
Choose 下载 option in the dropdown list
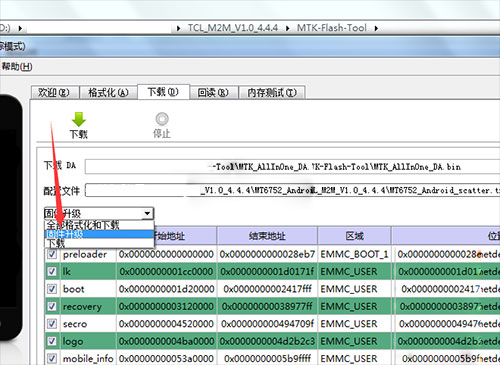[x=99, y=243]
